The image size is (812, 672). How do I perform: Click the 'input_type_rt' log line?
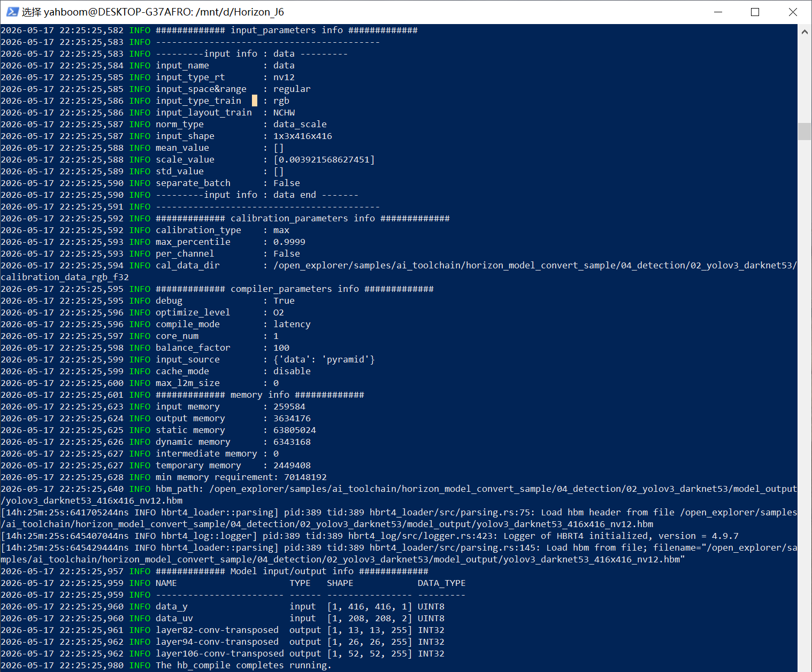click(x=148, y=77)
